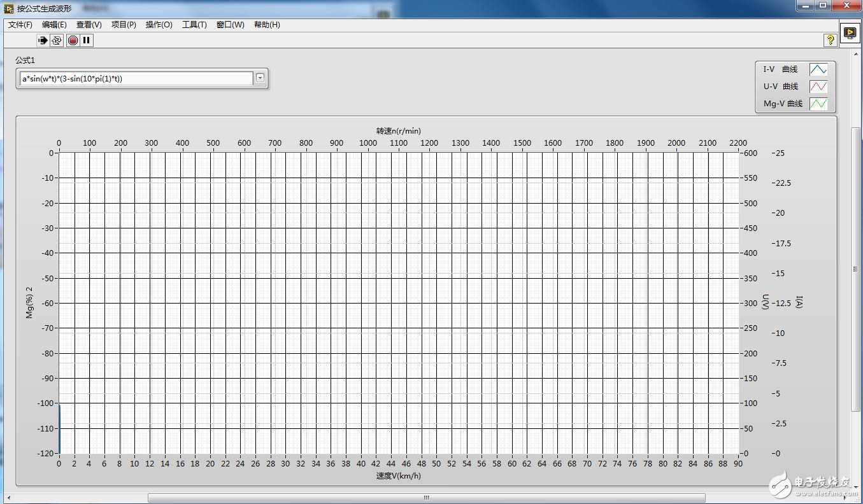Open the 编辑(E) menu
863x504 pixels.
(x=54, y=25)
